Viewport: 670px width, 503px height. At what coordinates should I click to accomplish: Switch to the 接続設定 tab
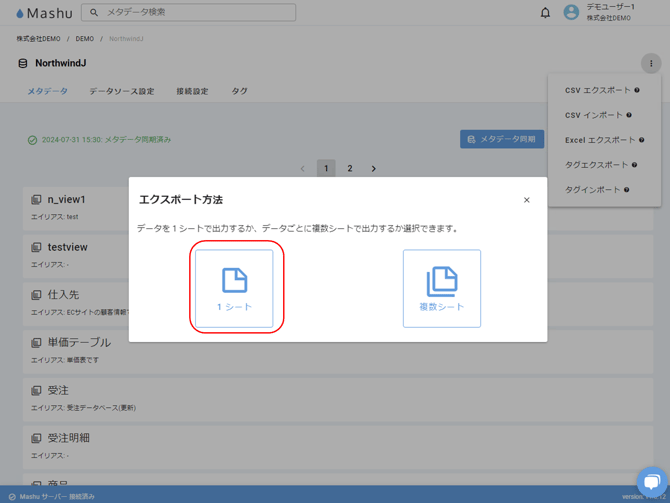coord(192,91)
